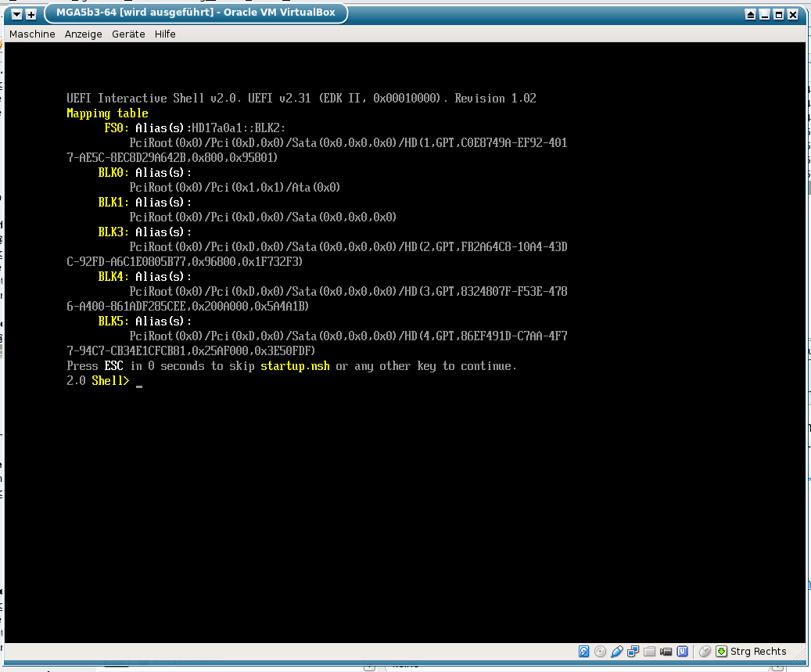Open the Hilfe menu
The image size is (811, 672).
point(165,34)
